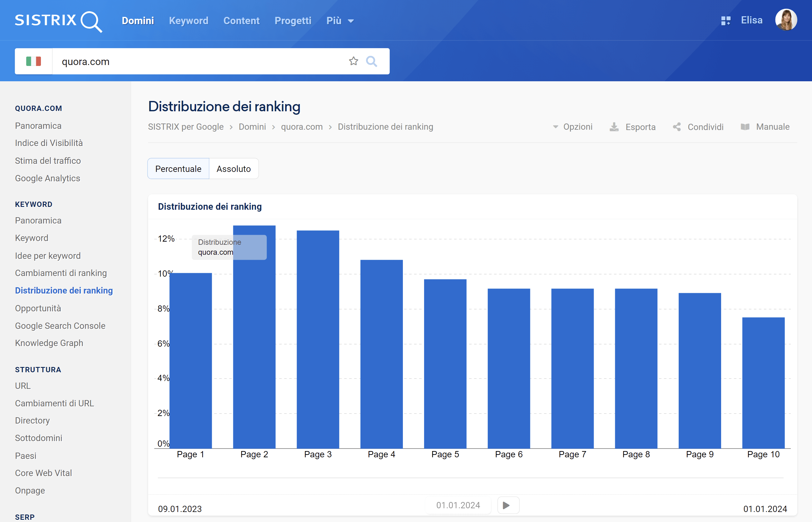Open Keyword item in sidebar list

point(32,238)
